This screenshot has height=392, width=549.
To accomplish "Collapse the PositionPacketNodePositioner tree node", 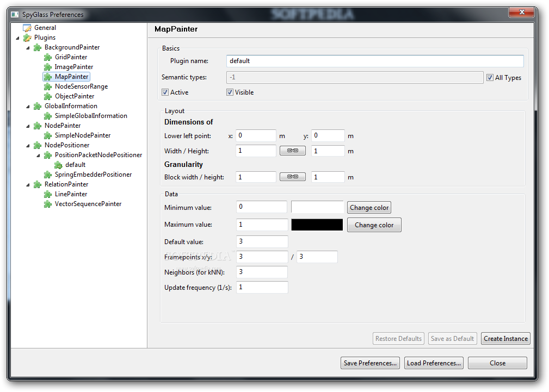I will (x=39, y=155).
